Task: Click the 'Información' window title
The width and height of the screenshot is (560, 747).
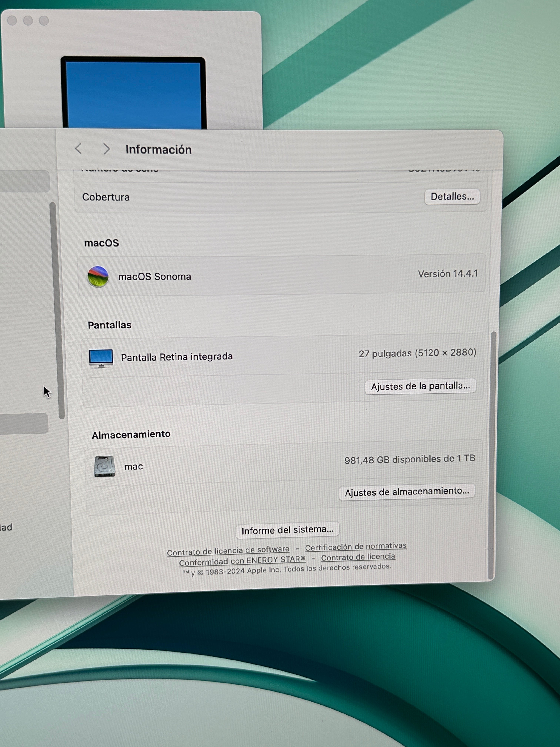Action: pos(159,150)
